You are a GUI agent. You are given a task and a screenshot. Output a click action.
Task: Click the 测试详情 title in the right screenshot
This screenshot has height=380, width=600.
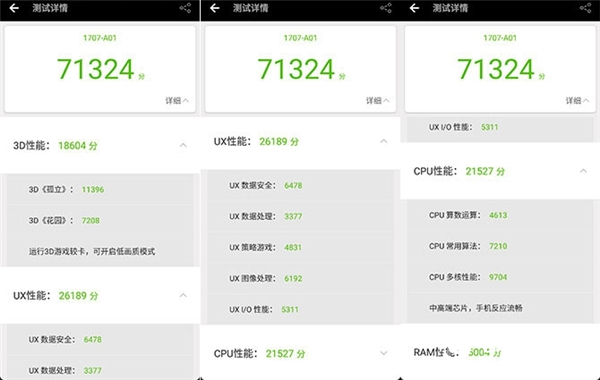pos(450,8)
